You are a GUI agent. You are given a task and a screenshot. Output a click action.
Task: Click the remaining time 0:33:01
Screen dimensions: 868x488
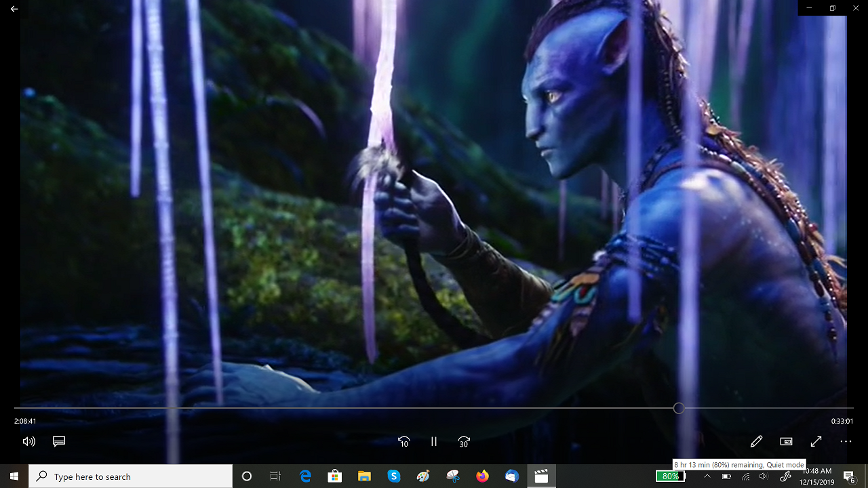click(842, 421)
